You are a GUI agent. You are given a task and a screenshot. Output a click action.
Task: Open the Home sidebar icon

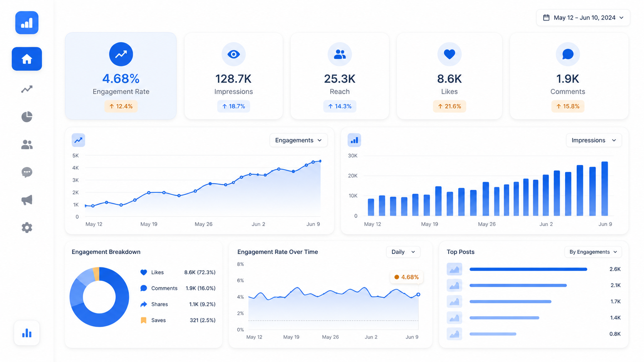(x=27, y=59)
